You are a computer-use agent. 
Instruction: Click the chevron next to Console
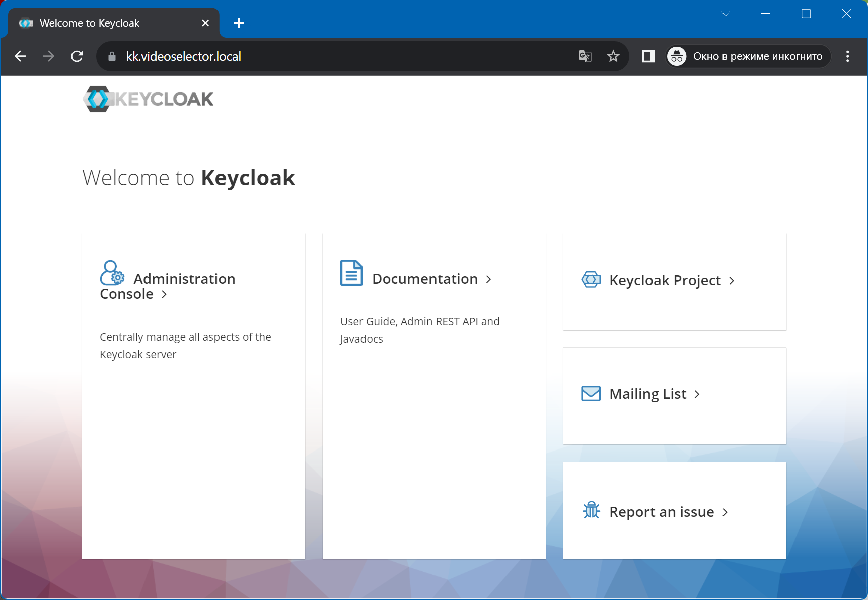pyautogui.click(x=164, y=294)
